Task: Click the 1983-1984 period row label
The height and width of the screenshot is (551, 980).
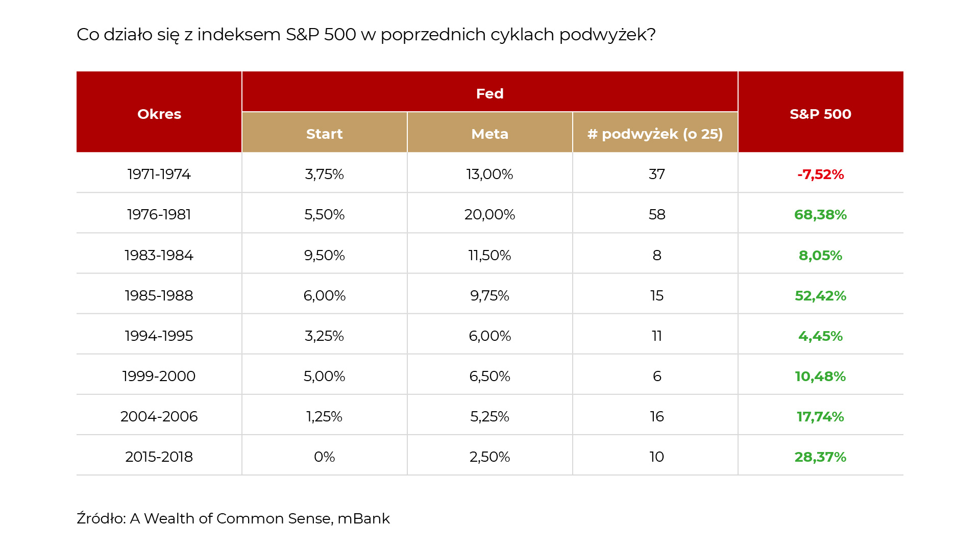Action: point(159,255)
